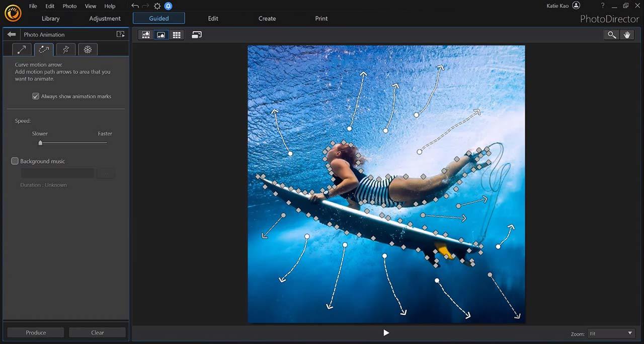Image resolution: width=644 pixels, height=344 pixels.
Task: Open the notifications bell icon
Action: pyautogui.click(x=168, y=6)
